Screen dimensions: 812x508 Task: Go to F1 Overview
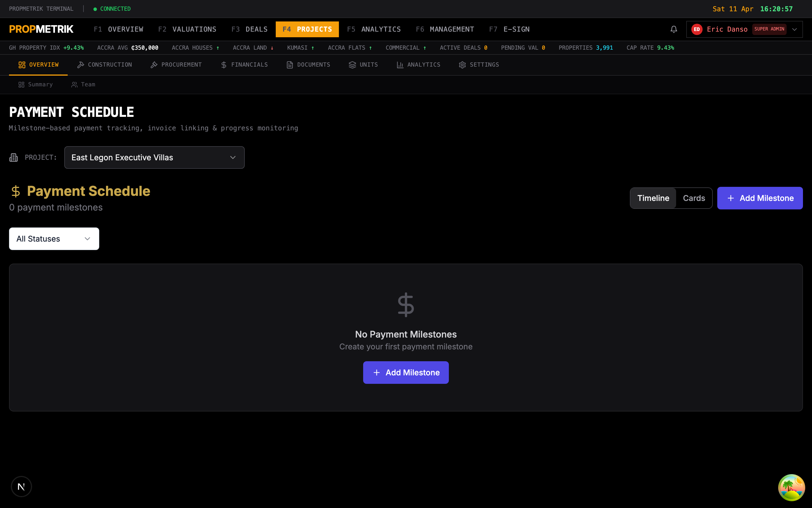point(118,29)
